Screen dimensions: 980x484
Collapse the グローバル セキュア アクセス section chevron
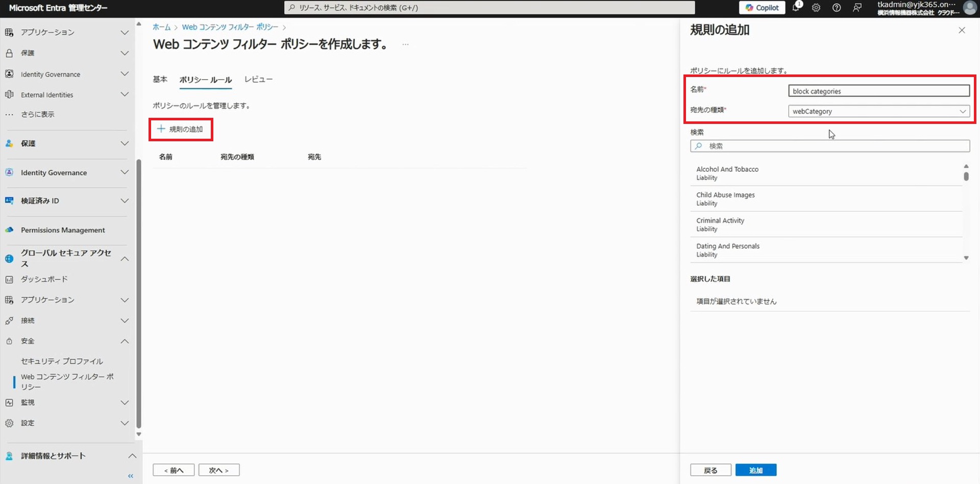(x=125, y=259)
